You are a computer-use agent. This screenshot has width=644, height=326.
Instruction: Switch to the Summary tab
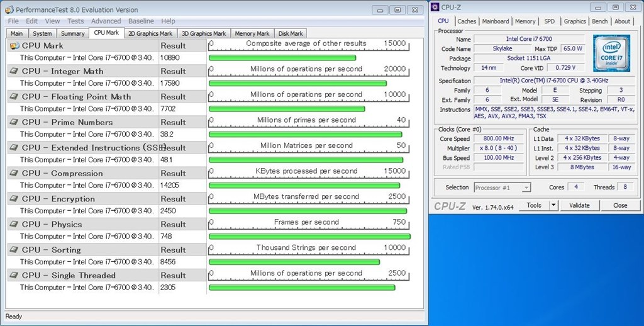(73, 34)
